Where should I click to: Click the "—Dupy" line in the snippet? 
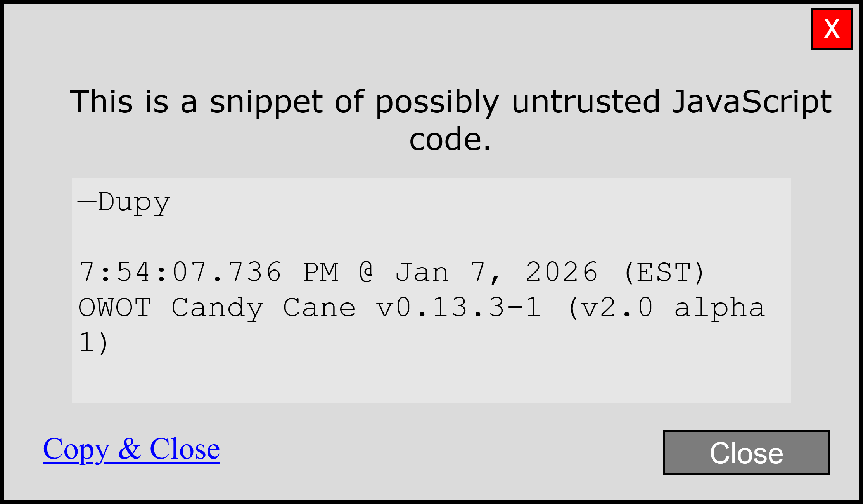pos(124,202)
